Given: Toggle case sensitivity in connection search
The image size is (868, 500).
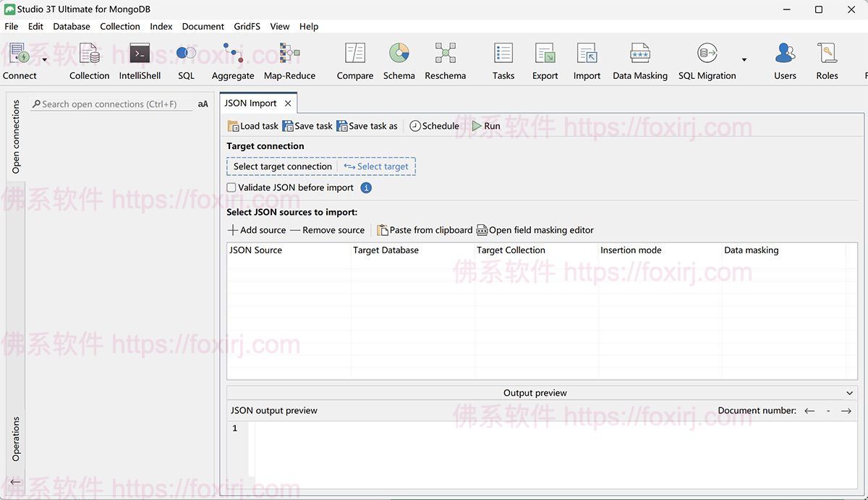Looking at the screenshot, I should (203, 103).
